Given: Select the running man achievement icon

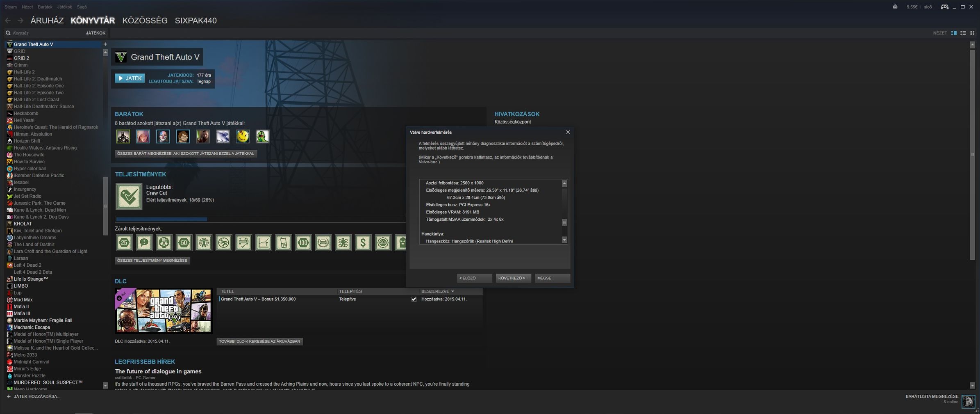Looking at the screenshot, I should 224,243.
